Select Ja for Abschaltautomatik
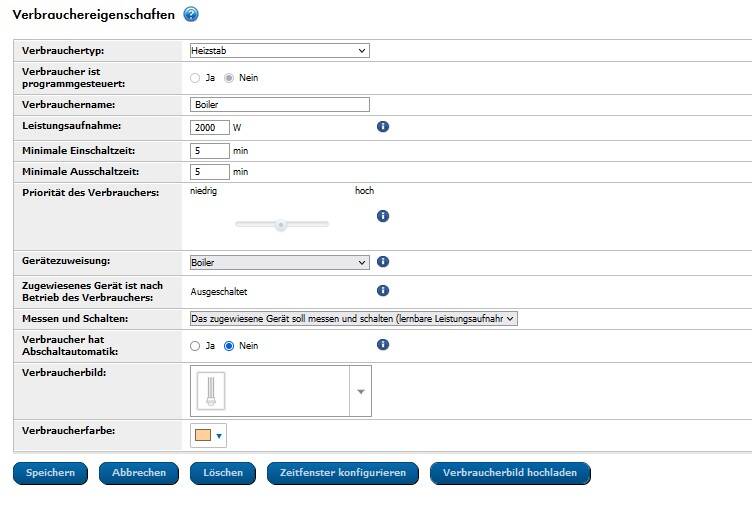The image size is (752, 505). coord(195,346)
